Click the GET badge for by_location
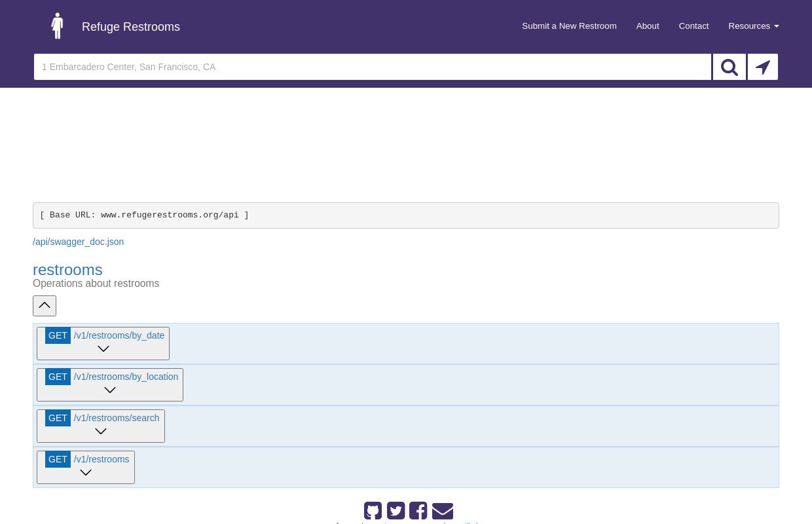The image size is (812, 524). [x=58, y=377]
